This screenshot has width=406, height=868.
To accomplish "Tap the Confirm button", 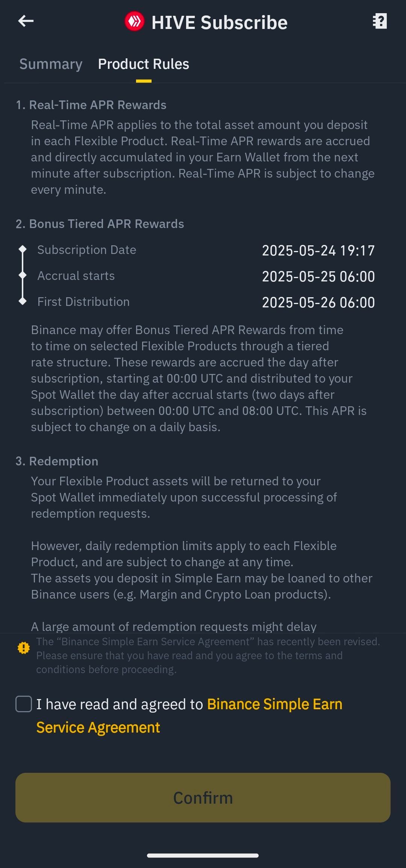I will (203, 798).
